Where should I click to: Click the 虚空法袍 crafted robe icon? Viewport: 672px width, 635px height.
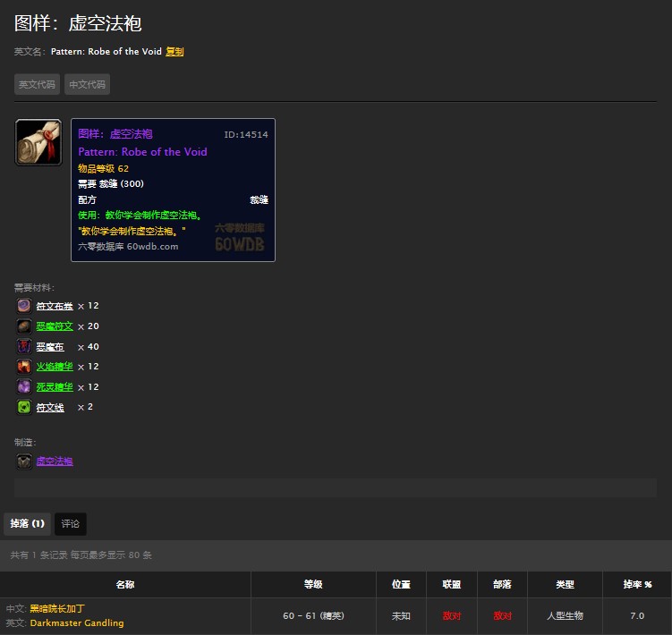tap(24, 461)
